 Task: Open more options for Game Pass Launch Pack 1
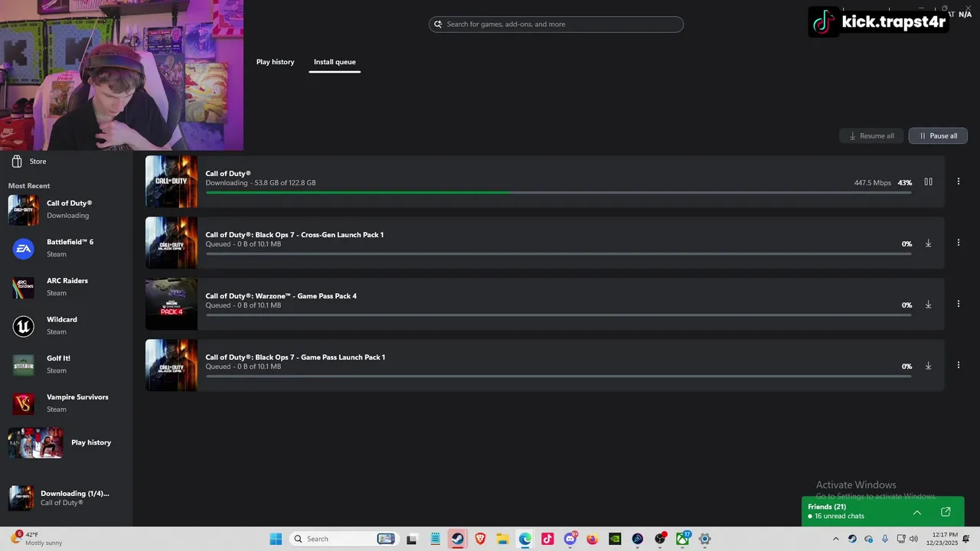tap(958, 365)
